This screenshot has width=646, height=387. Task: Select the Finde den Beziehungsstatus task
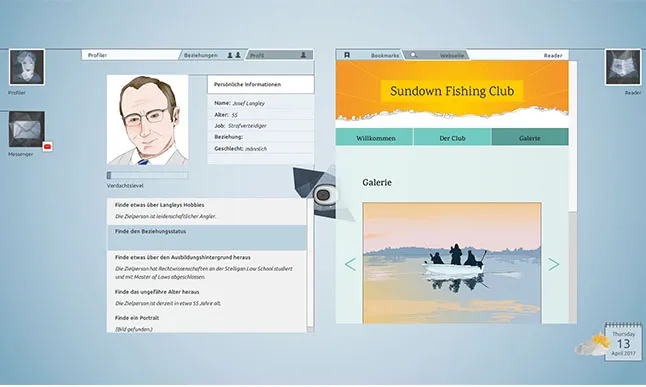click(207, 237)
